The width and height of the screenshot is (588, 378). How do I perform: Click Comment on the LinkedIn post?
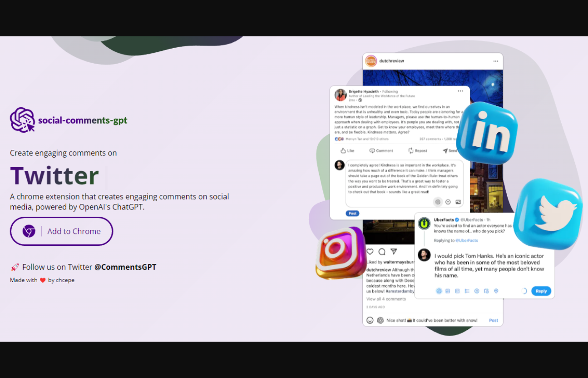pos(381,151)
